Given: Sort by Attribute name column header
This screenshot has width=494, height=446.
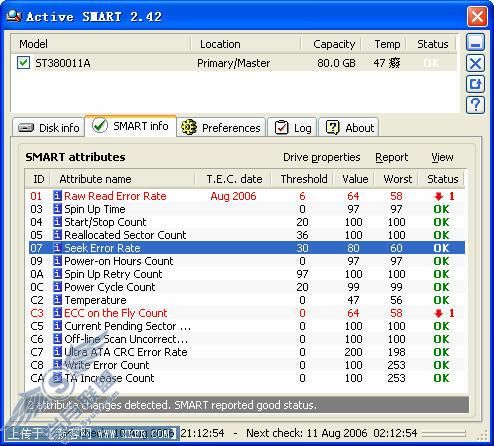Looking at the screenshot, I should click(123, 179).
